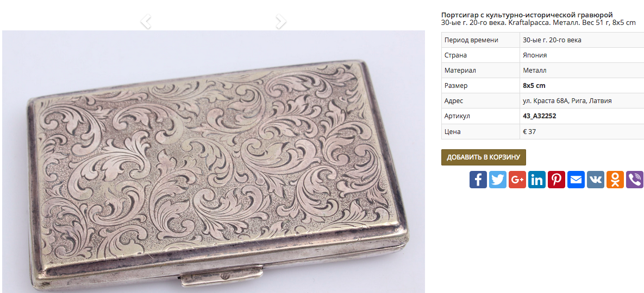The image size is (644, 293).
Task: Click the period value 30-ые г. 20-го века
Action: pos(552,40)
